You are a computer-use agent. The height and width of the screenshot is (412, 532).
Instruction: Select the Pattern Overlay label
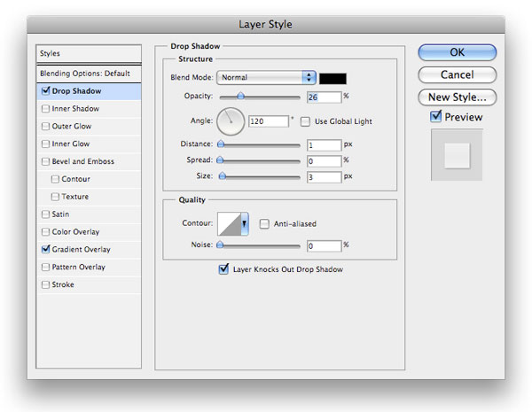(78, 268)
